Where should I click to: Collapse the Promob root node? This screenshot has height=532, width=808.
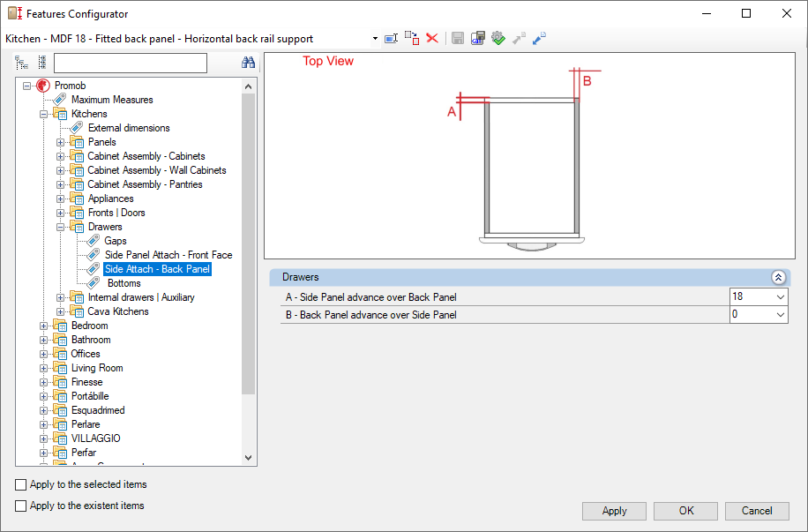26,86
